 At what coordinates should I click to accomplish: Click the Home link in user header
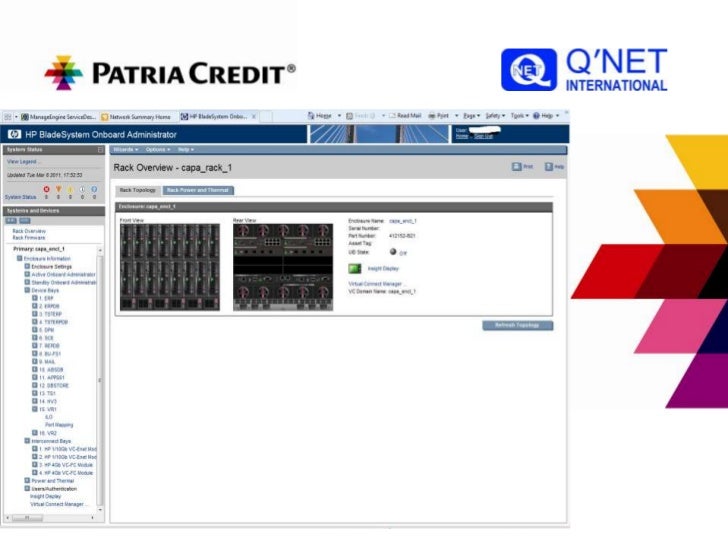point(462,136)
